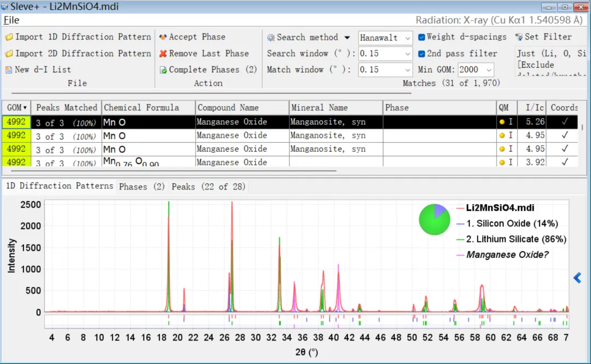
Task: Click the phase composition pie chart
Action: tap(434, 219)
